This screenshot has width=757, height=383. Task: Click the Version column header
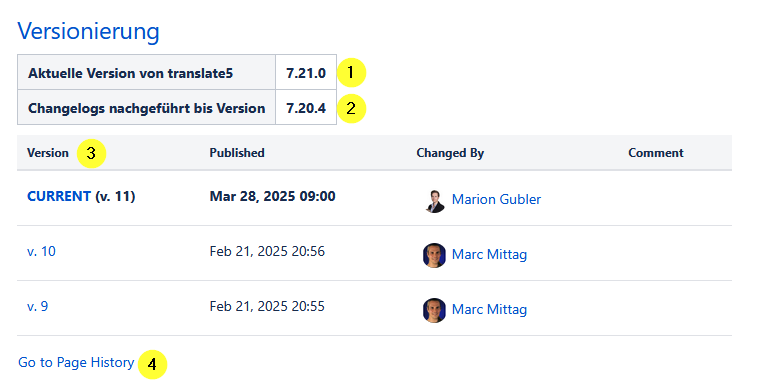click(48, 153)
